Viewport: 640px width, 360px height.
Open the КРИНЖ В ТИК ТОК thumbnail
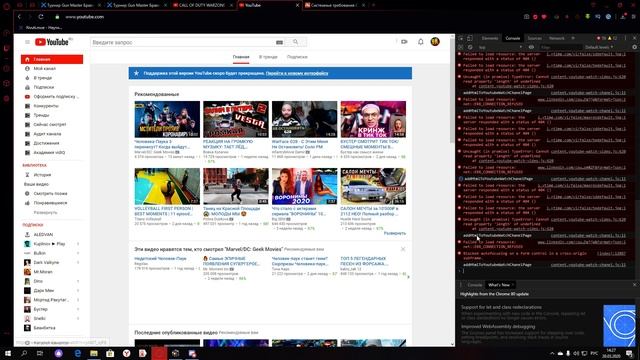tap(373, 119)
